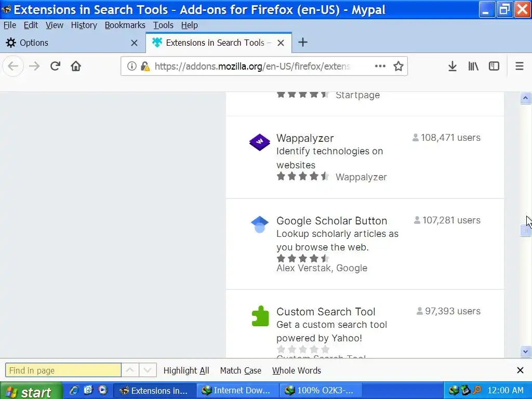The height and width of the screenshot is (399, 532).
Task: Switch to 100% O2K3 taskbar window
Action: tap(321, 391)
